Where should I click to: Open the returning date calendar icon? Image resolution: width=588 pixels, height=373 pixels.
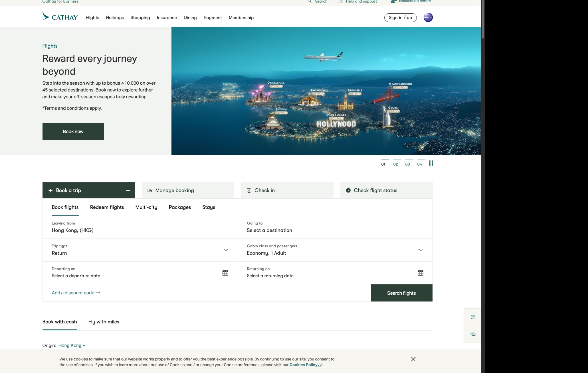(x=420, y=273)
